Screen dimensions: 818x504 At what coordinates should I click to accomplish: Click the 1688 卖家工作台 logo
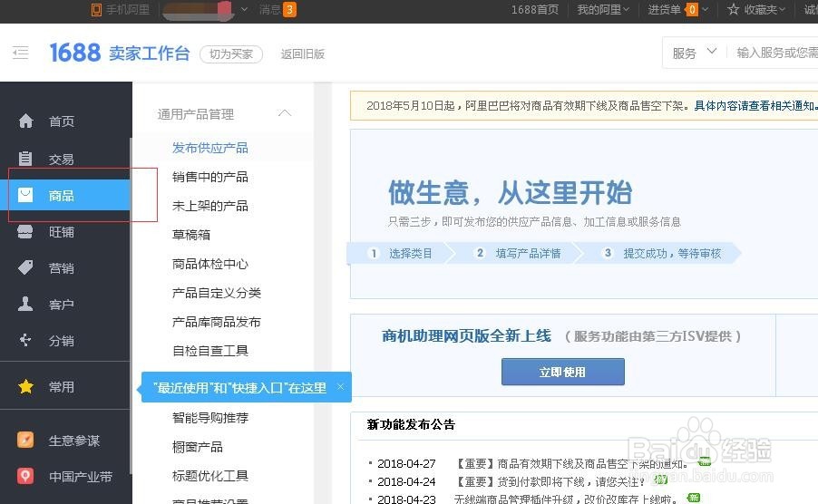click(x=120, y=53)
